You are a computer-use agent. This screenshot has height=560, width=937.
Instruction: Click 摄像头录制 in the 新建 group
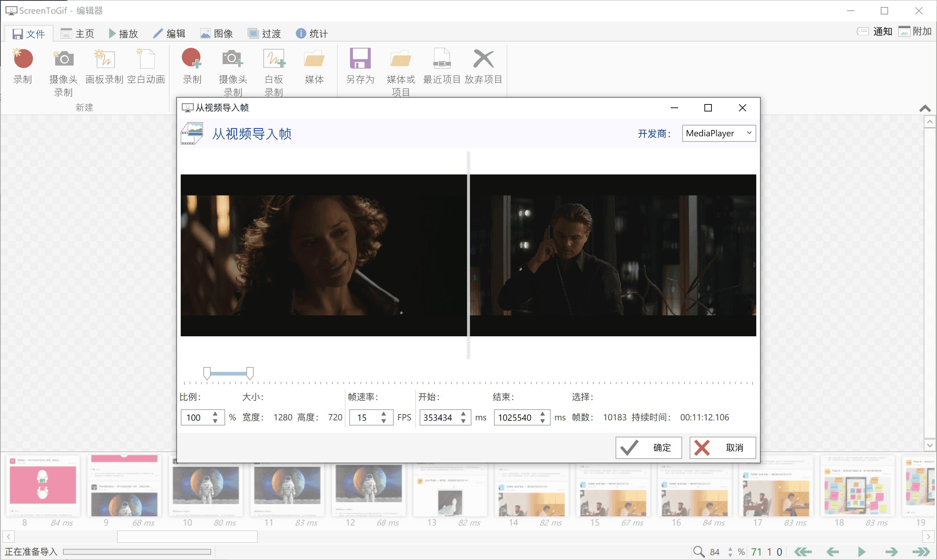[63, 72]
